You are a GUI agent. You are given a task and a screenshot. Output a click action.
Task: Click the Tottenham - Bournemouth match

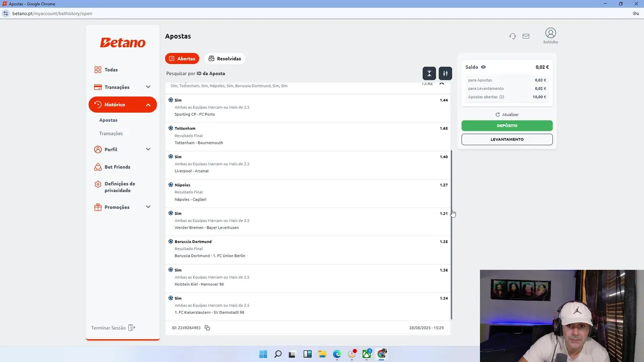click(199, 143)
